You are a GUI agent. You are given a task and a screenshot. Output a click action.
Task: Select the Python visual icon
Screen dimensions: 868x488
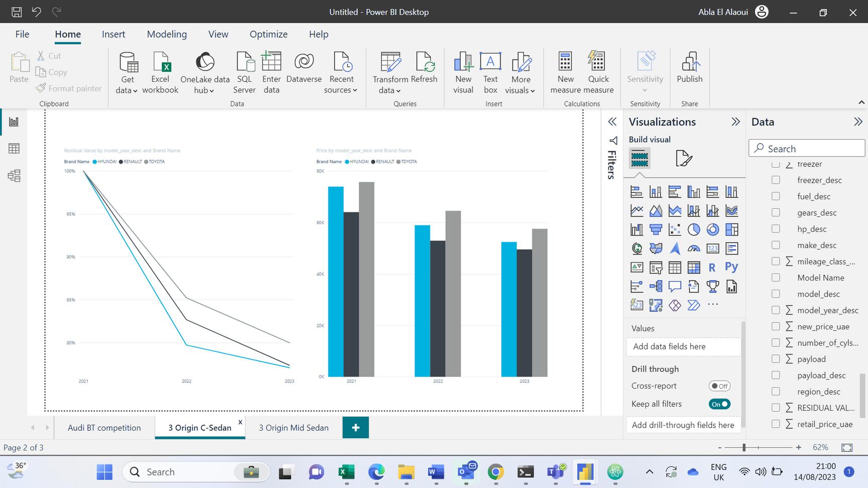[x=732, y=267]
